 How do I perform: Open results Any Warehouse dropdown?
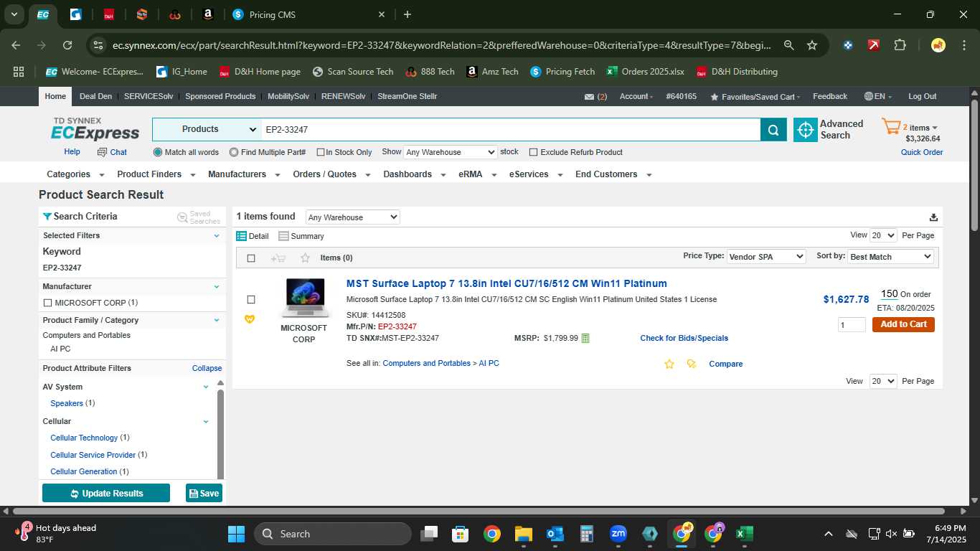pos(352,217)
